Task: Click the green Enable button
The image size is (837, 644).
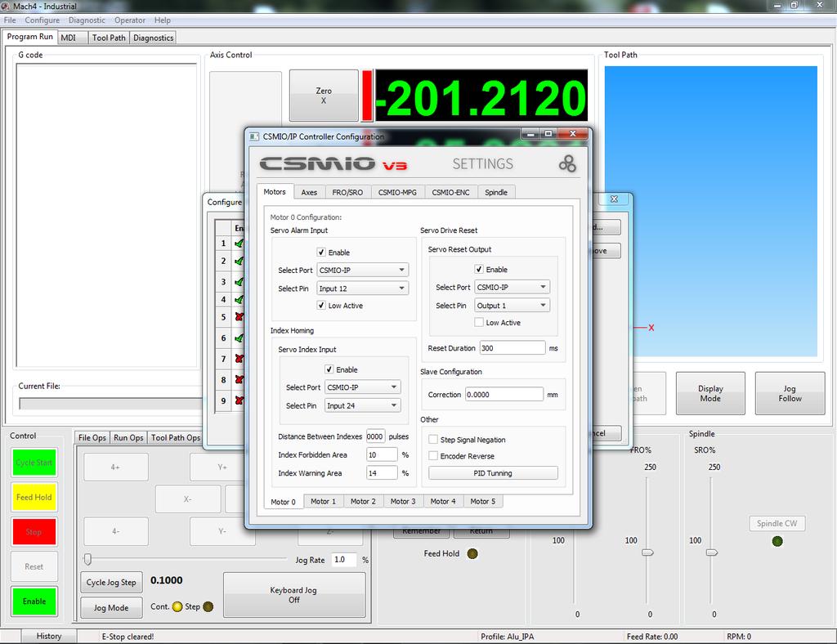Action: tap(34, 602)
